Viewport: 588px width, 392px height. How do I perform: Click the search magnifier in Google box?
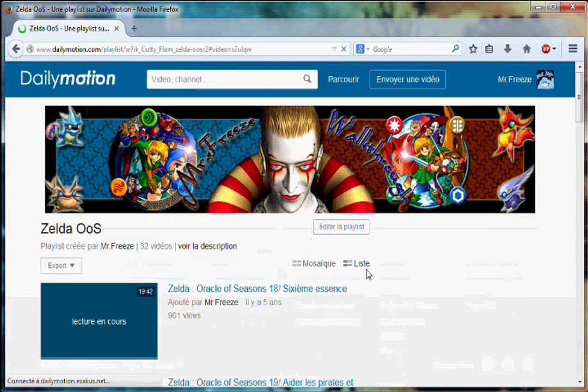[x=455, y=49]
